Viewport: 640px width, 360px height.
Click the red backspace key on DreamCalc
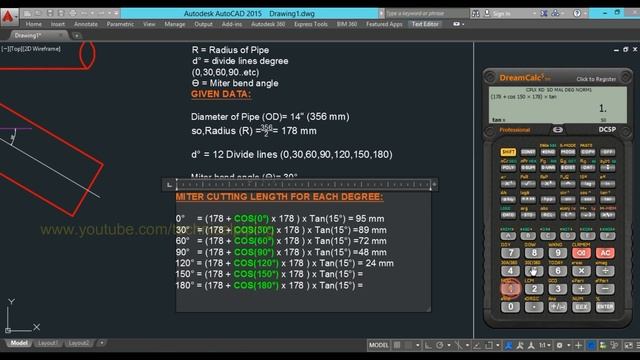tap(581, 253)
